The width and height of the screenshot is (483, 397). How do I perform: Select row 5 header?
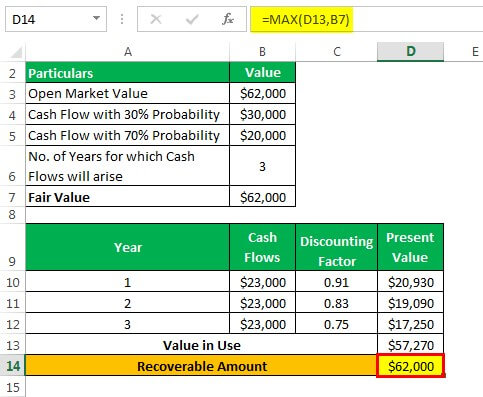pos(12,136)
